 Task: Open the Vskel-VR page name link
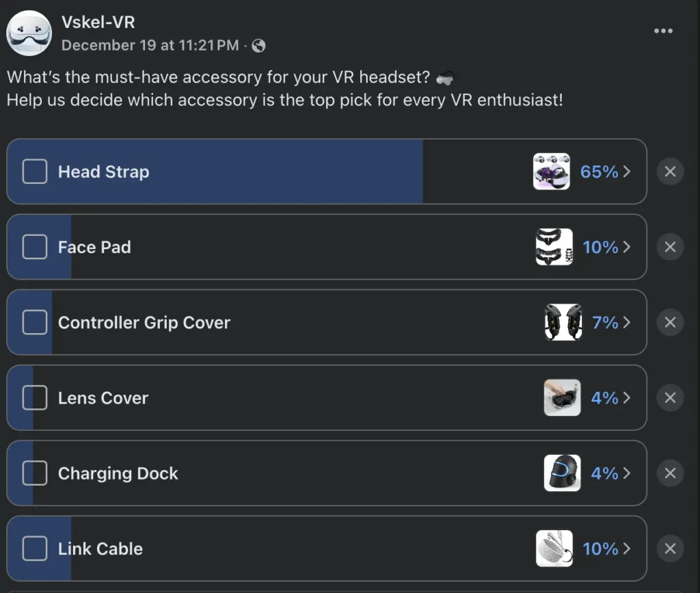click(x=98, y=23)
